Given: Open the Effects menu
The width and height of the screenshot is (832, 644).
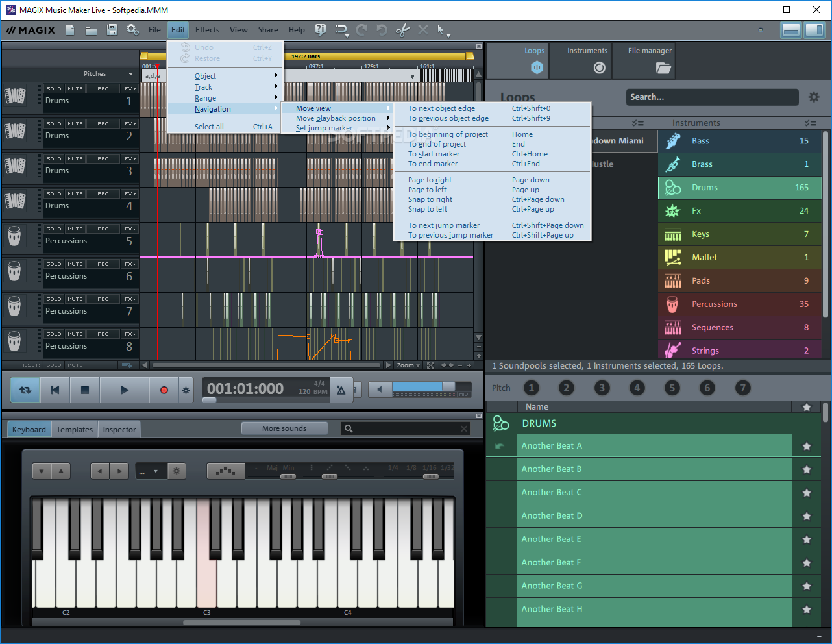Looking at the screenshot, I should coord(207,30).
